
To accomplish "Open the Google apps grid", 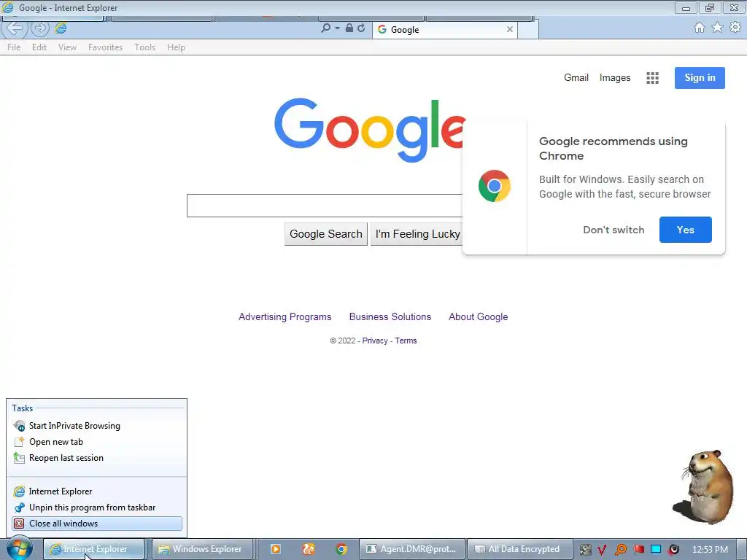I will click(x=652, y=78).
